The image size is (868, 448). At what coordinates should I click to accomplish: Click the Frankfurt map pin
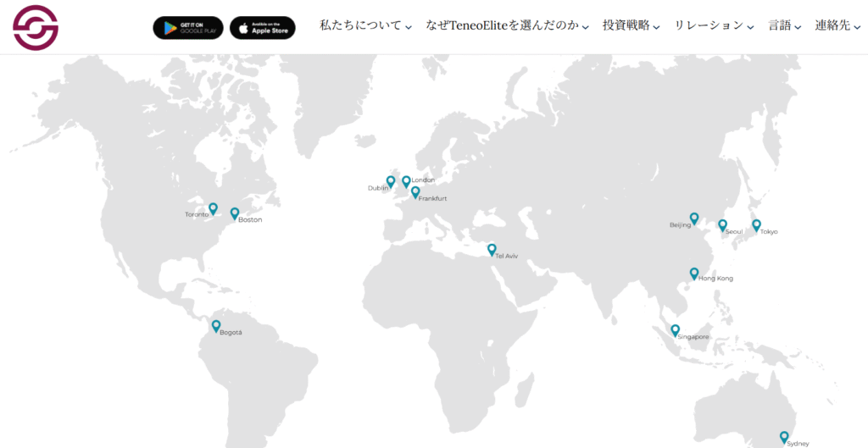tap(415, 192)
